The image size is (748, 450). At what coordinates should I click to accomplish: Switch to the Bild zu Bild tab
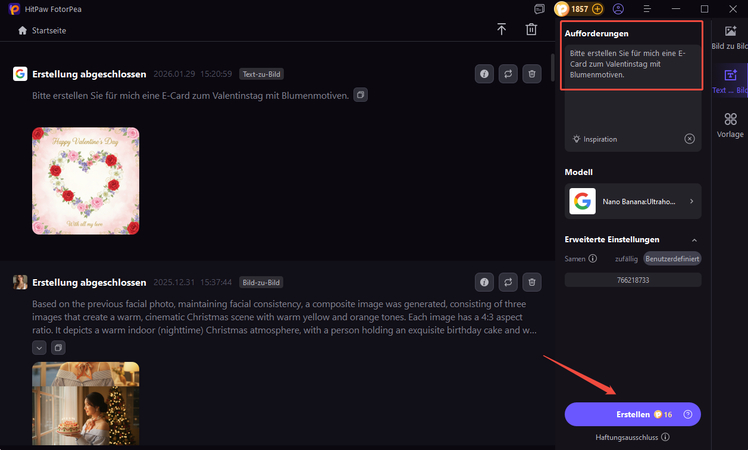pyautogui.click(x=730, y=38)
